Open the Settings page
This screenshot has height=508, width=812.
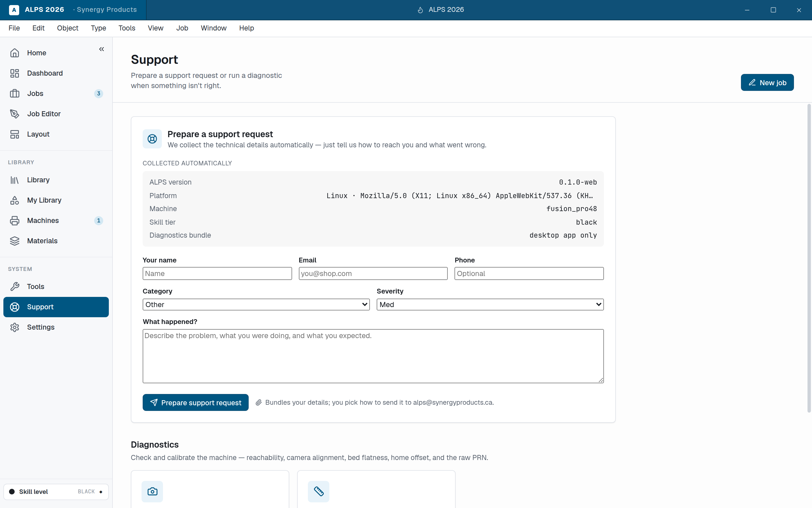[x=56, y=327]
